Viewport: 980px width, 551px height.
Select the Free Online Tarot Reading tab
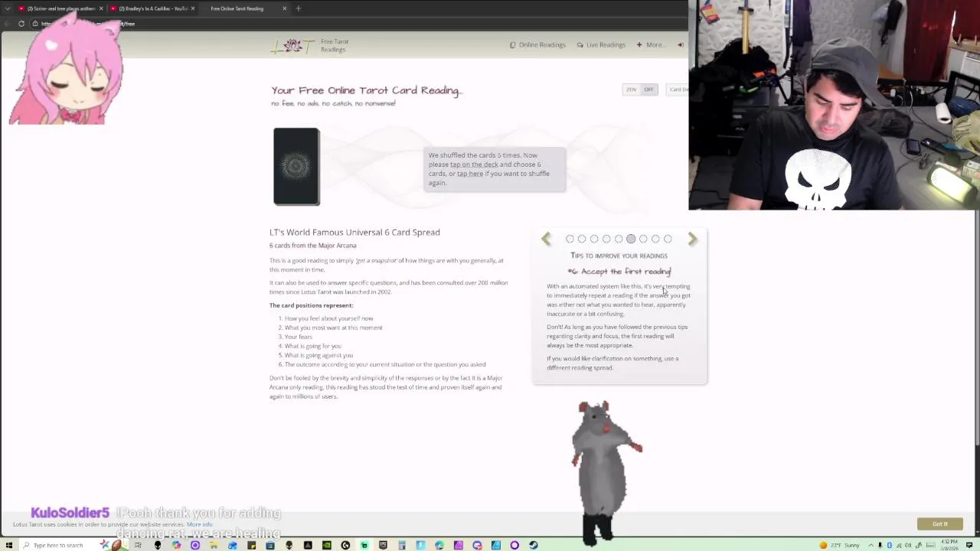pos(243,8)
